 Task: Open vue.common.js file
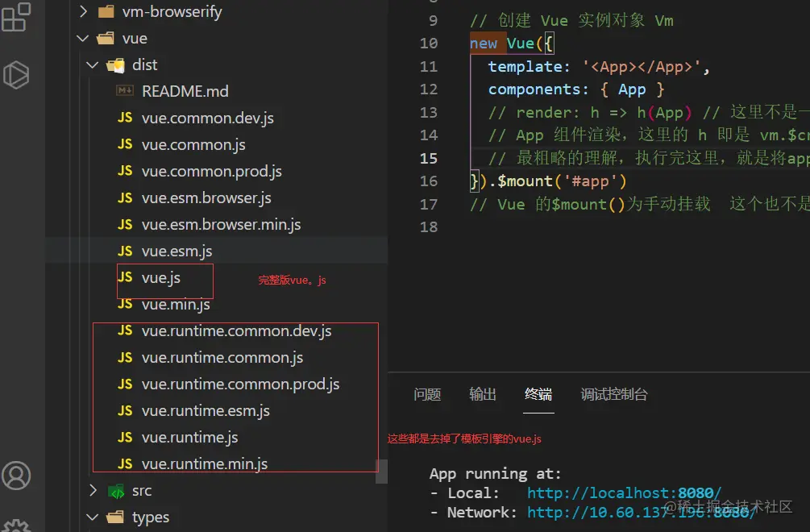pos(193,144)
